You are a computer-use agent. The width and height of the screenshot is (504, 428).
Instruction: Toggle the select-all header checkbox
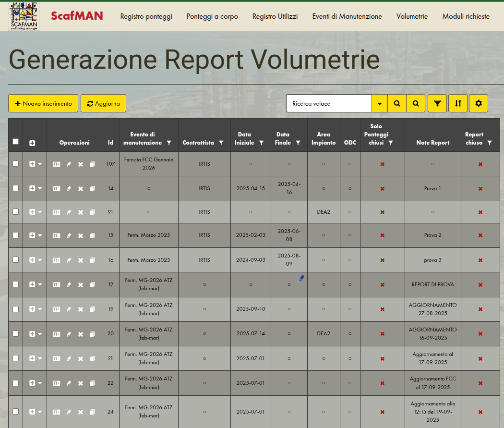click(15, 142)
